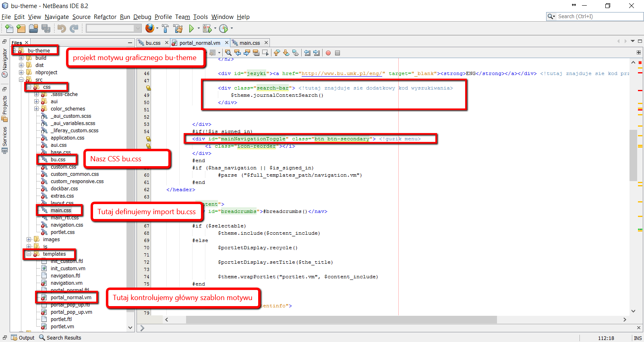Open the Refactor menu

(x=105, y=17)
